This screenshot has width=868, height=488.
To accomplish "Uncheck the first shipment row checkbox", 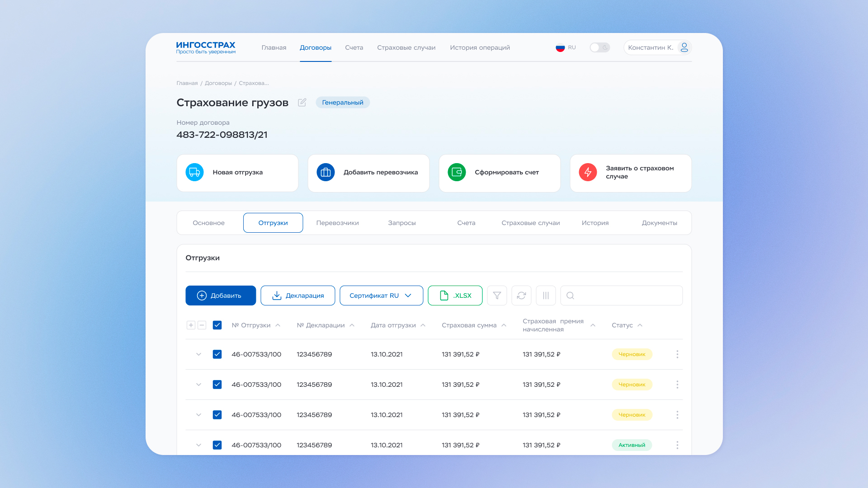I will (x=217, y=354).
